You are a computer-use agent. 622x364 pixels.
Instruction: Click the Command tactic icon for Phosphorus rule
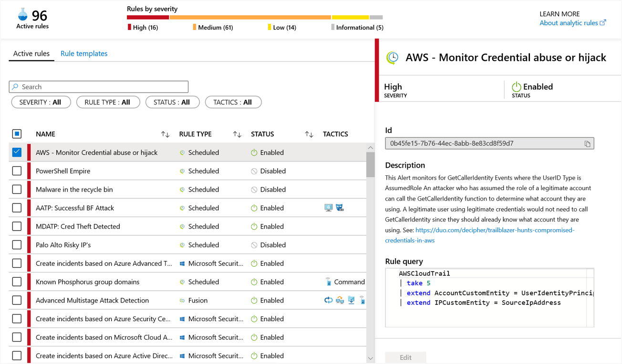[328, 282]
